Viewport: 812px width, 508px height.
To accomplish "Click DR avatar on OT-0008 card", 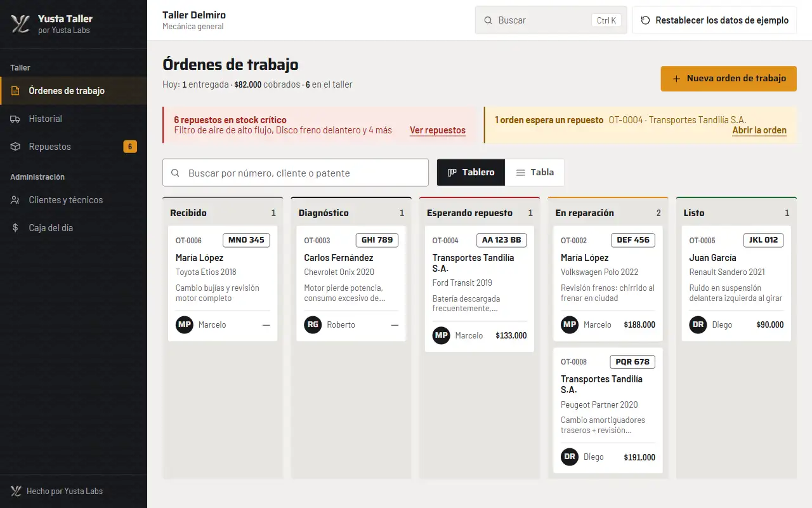I will [x=570, y=457].
